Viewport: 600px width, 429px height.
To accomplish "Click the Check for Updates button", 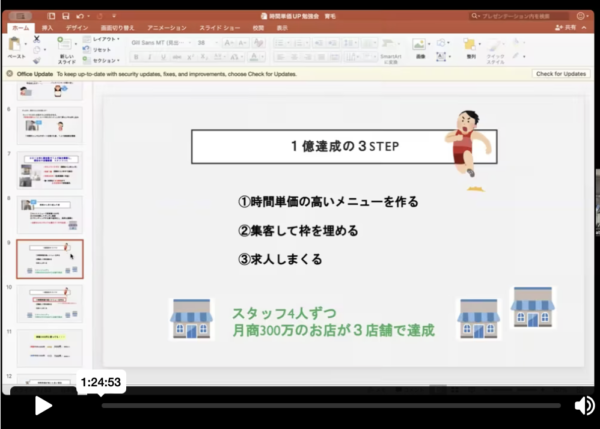I will click(560, 74).
